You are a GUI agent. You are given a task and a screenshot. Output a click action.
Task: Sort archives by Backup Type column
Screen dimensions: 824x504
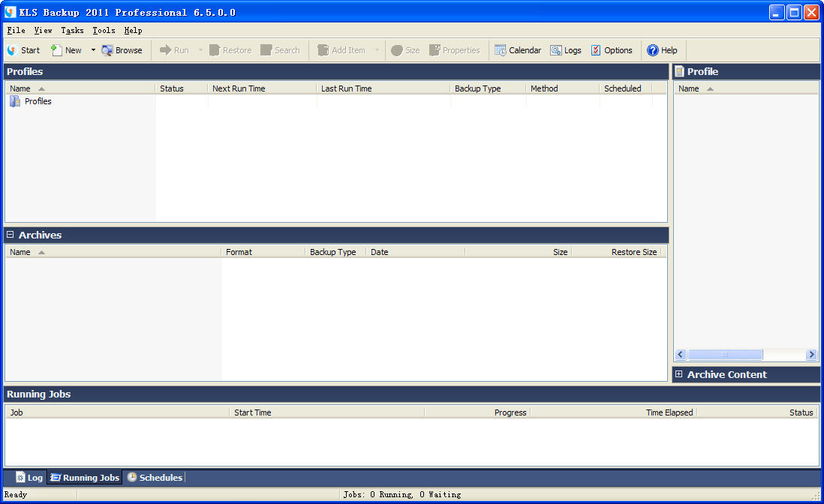(335, 253)
